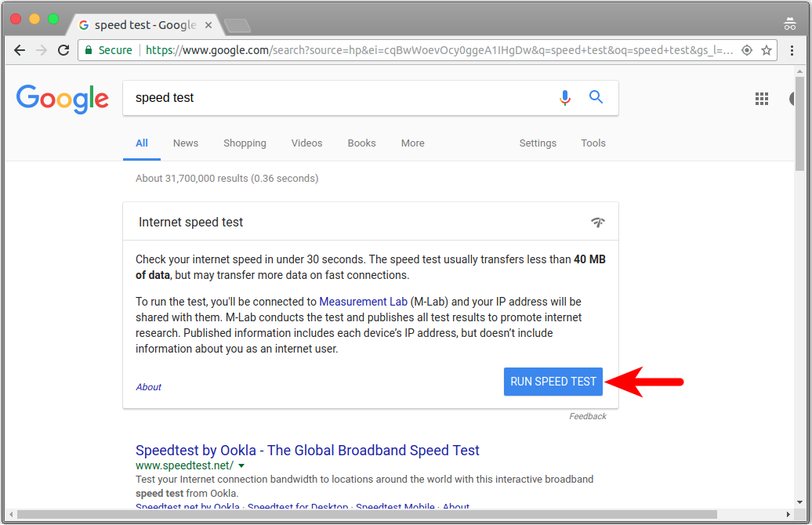
Task: Switch to the News tab
Action: tap(186, 143)
